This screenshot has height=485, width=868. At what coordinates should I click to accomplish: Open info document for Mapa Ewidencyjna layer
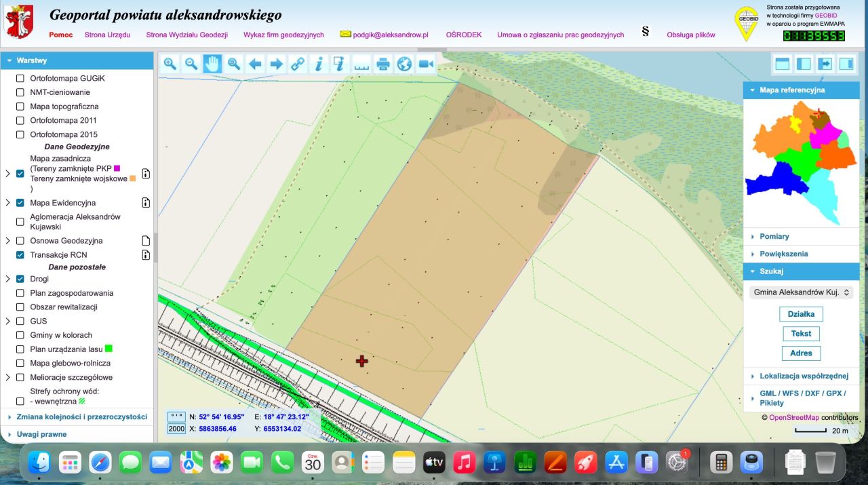[x=145, y=202]
